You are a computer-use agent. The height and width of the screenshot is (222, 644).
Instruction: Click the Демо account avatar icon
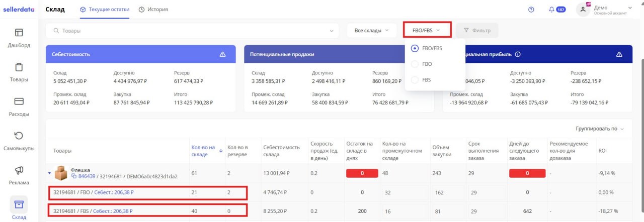click(583, 9)
